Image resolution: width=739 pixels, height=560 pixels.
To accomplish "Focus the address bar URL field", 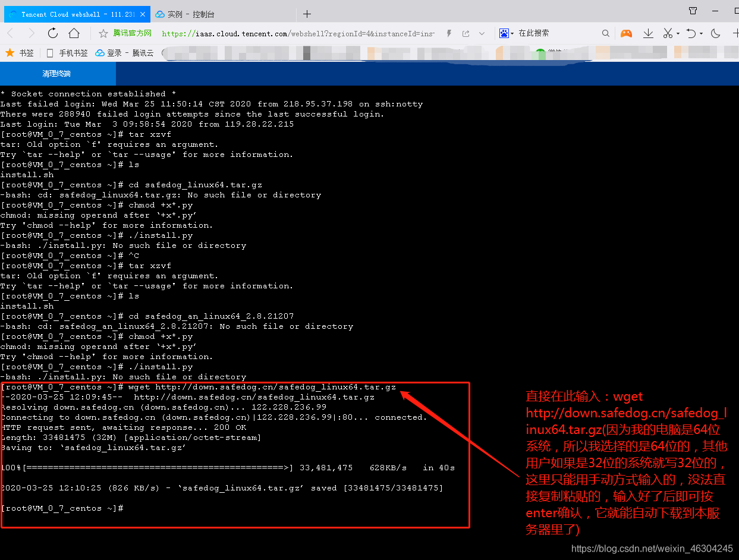I will click(298, 33).
